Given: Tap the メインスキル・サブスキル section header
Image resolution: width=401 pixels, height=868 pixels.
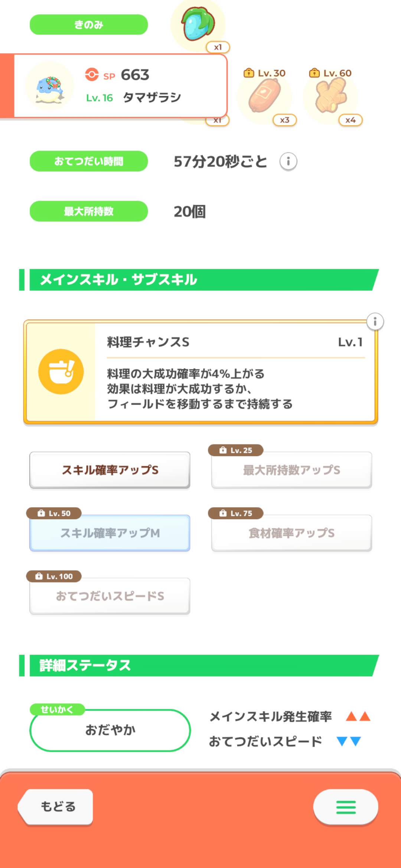Looking at the screenshot, I should point(200,280).
